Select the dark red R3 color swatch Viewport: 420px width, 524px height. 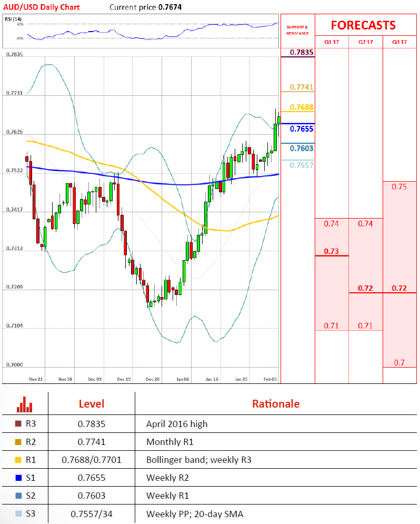click(x=19, y=423)
